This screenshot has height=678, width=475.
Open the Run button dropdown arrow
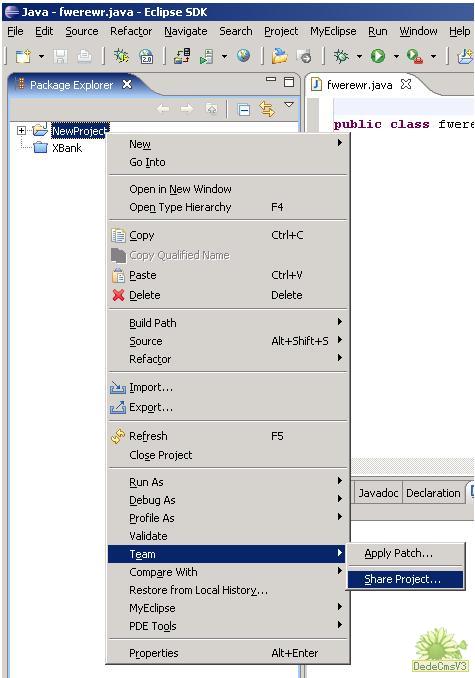tap(396, 56)
